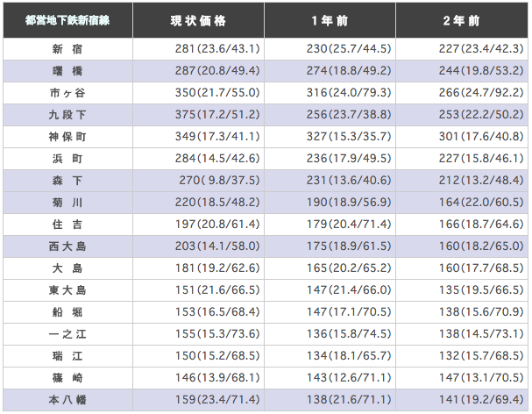Click value 220(18.5/48.2) in 菊川 row
The height and width of the screenshot is (414, 532).
217,202
